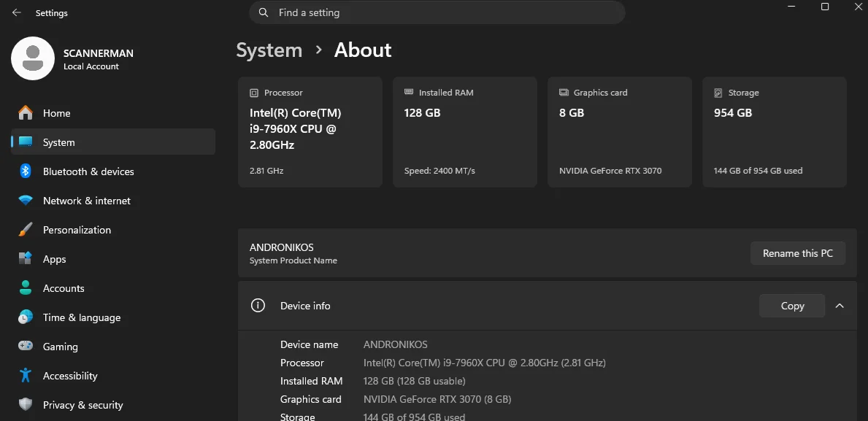Click '144 GB of 954 GB used' in Storage tile

pos(758,171)
